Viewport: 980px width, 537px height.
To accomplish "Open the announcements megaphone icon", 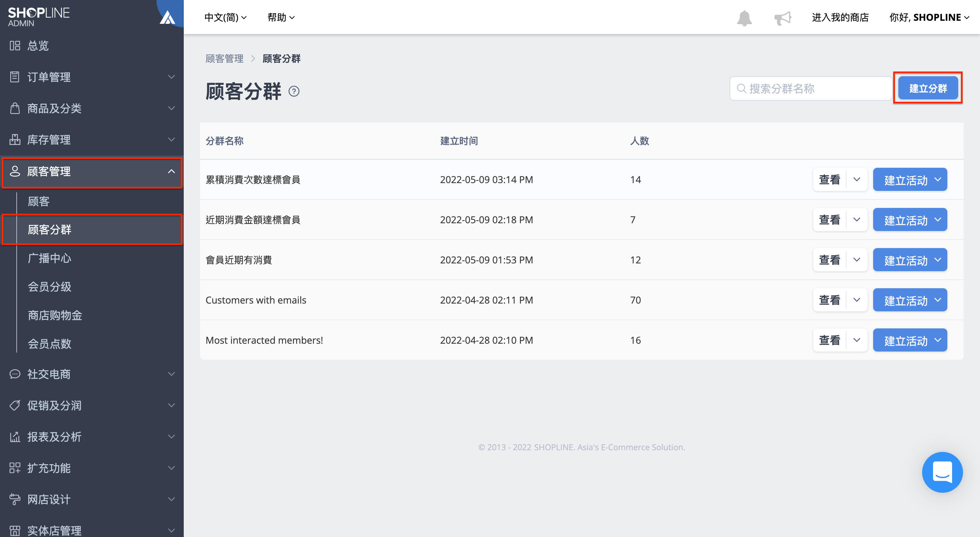I will tap(783, 18).
